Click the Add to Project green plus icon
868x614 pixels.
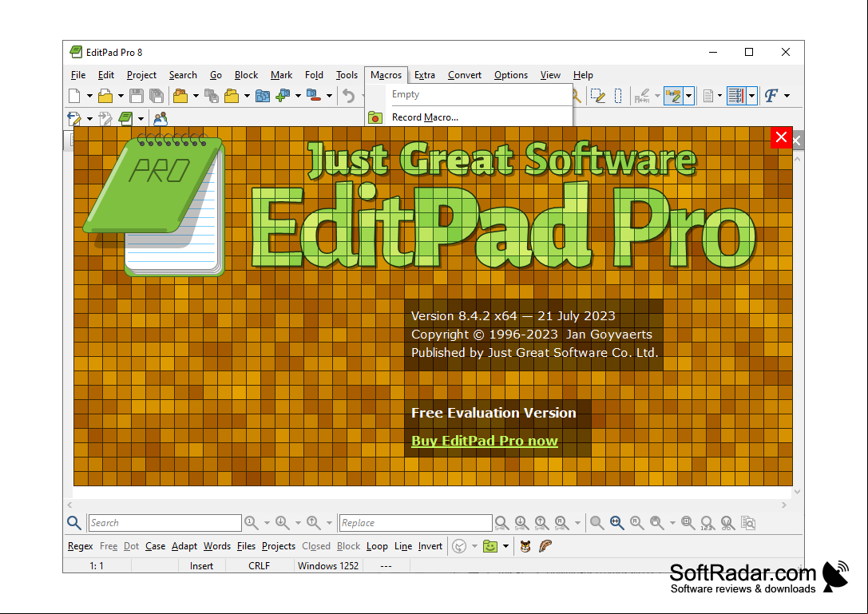tap(283, 96)
